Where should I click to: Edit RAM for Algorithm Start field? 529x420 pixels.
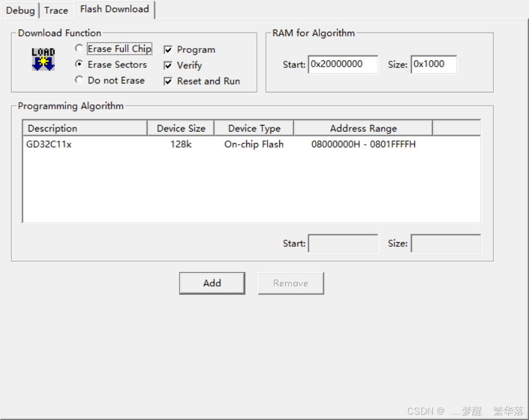(x=343, y=64)
